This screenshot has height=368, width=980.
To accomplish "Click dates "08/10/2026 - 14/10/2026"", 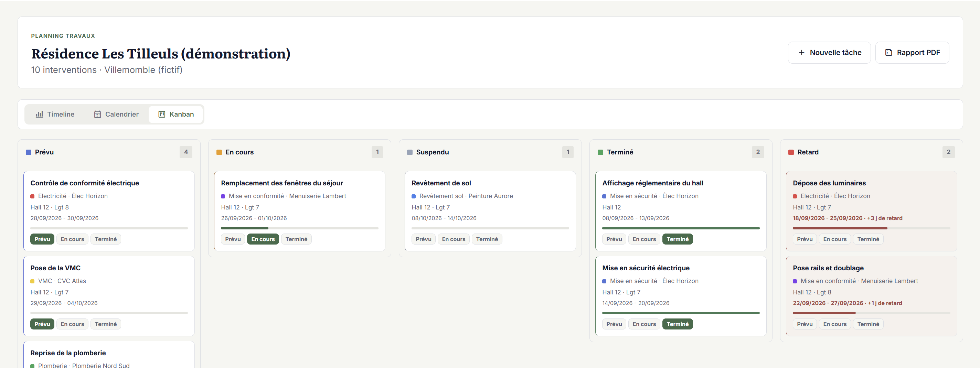I will [444, 218].
